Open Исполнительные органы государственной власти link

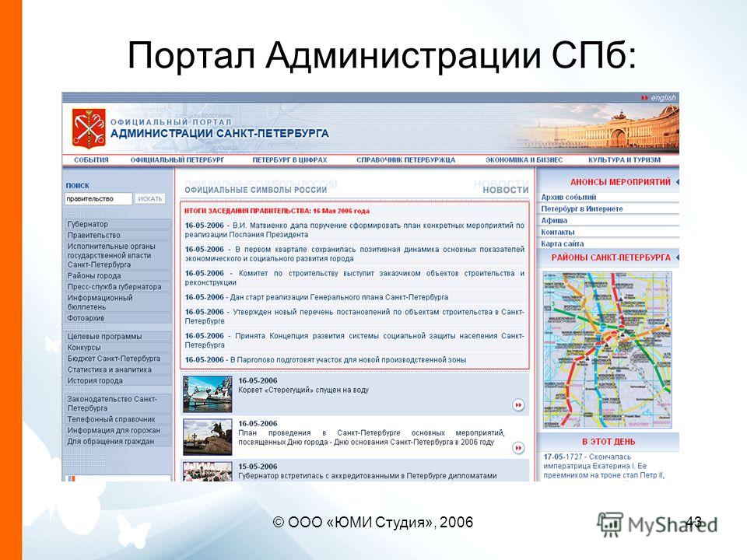[x=117, y=255]
